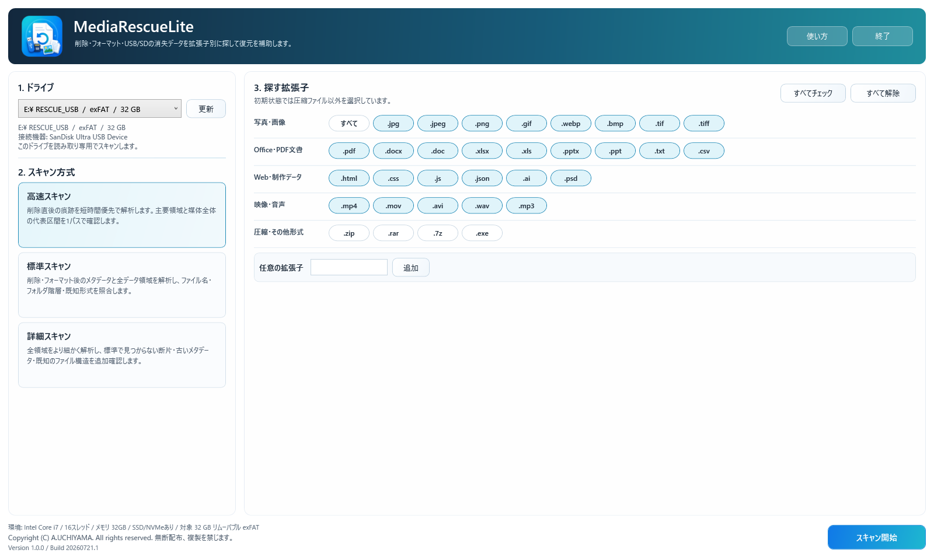Click the Office・PDF文書 category label
Viewport: 934px width, 560px height.
click(278, 150)
